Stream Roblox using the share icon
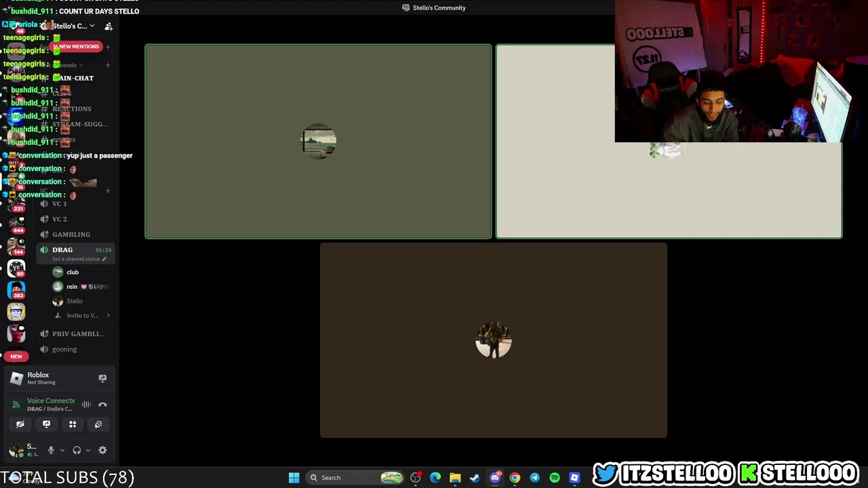 (102, 378)
